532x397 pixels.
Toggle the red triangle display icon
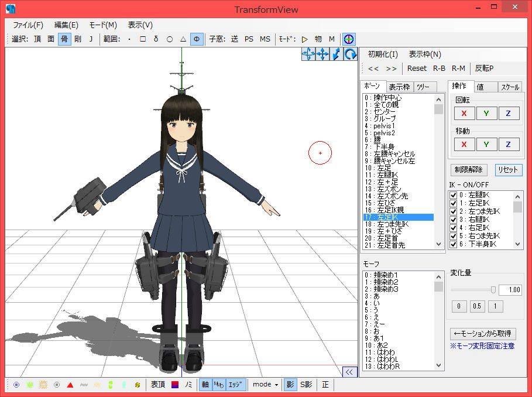70,385
